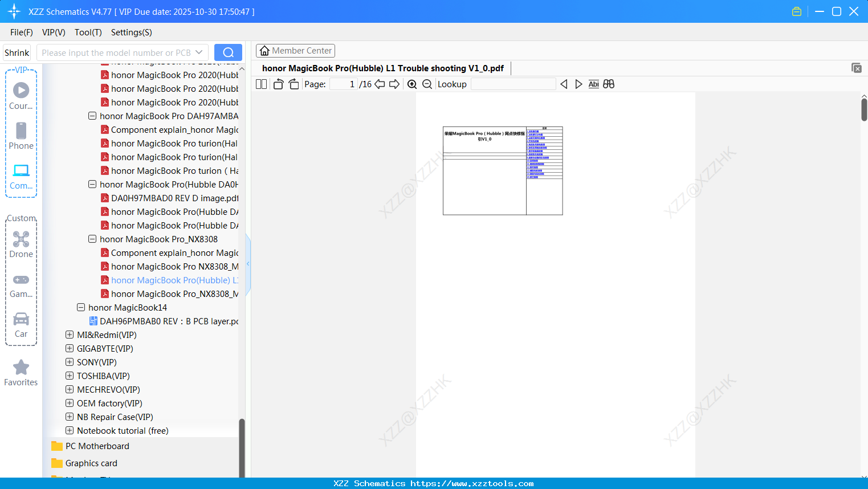Click the Page number field
868x489 pixels.
[x=344, y=84]
